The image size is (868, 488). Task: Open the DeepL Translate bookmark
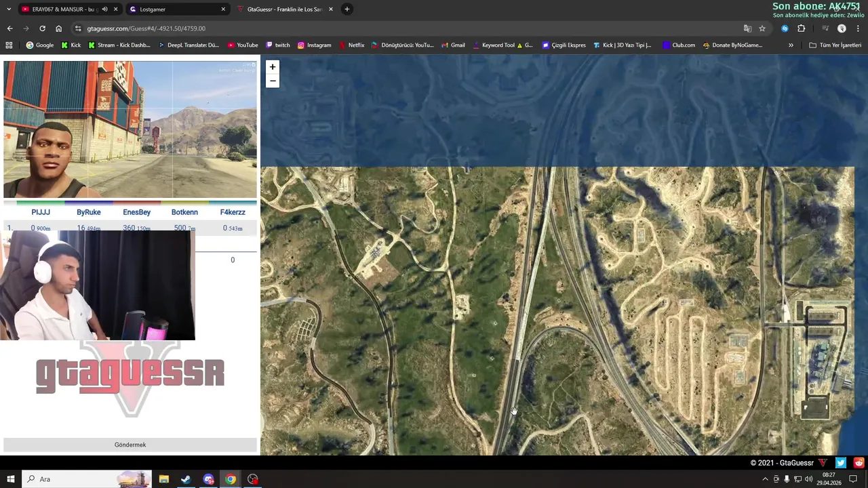[189, 45]
